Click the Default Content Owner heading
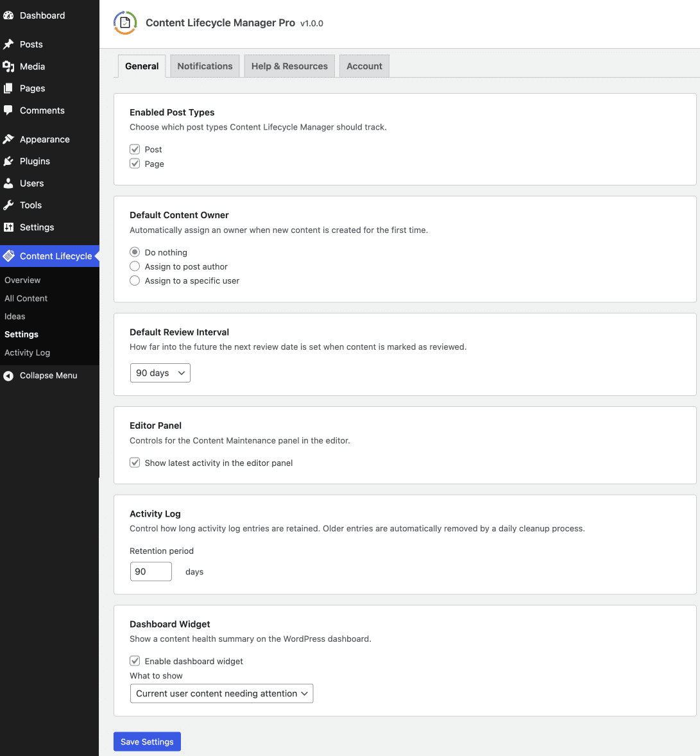Image resolution: width=700 pixels, height=756 pixels. pyautogui.click(x=180, y=215)
